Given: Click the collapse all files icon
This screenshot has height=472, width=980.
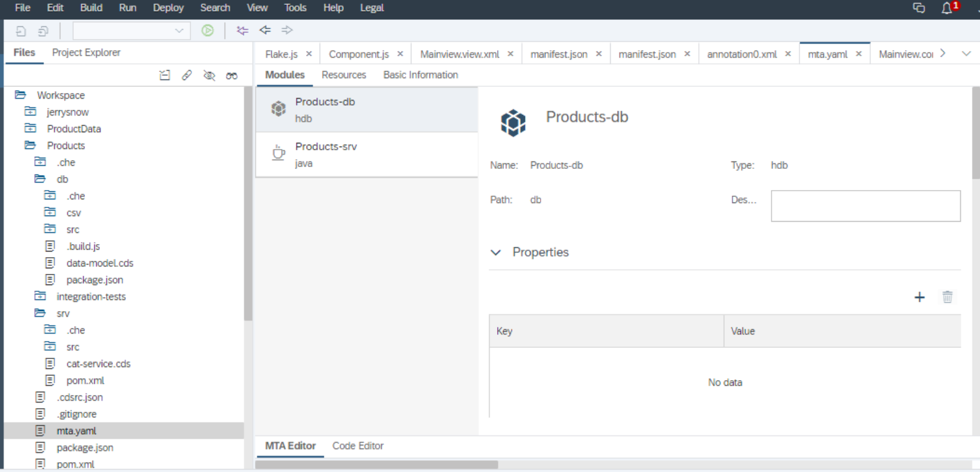Looking at the screenshot, I should pyautogui.click(x=164, y=76).
